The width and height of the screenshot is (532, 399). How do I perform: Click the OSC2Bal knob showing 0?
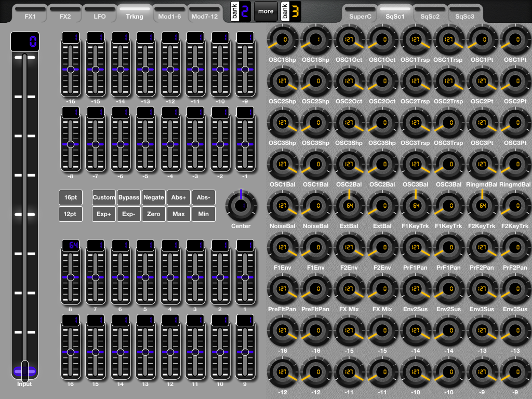coord(382,164)
